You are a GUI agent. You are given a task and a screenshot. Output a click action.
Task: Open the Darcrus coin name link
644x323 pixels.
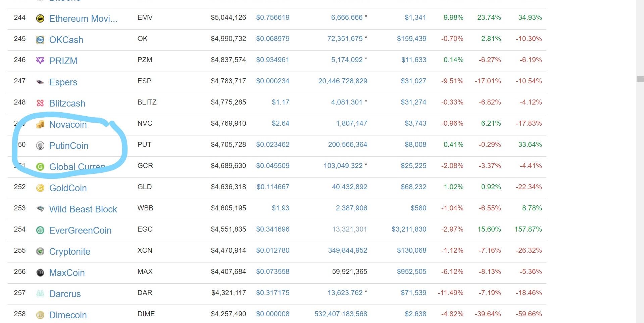pyautogui.click(x=65, y=294)
